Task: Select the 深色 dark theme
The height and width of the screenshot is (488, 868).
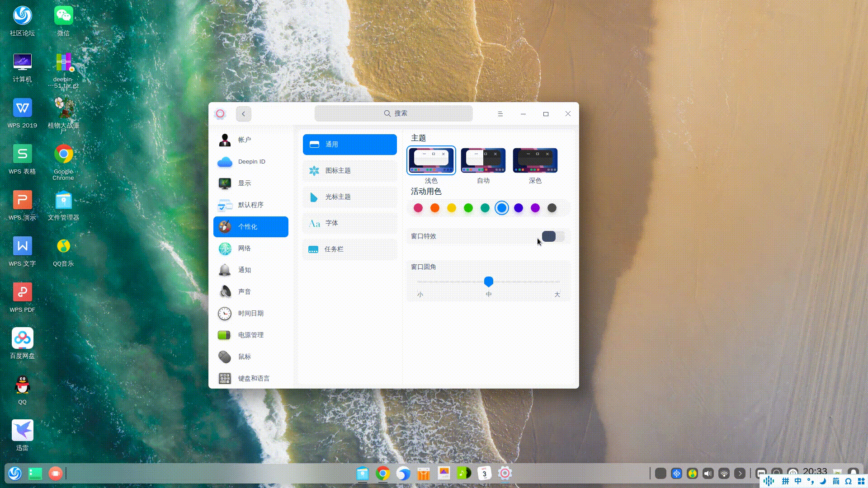Action: coord(535,160)
